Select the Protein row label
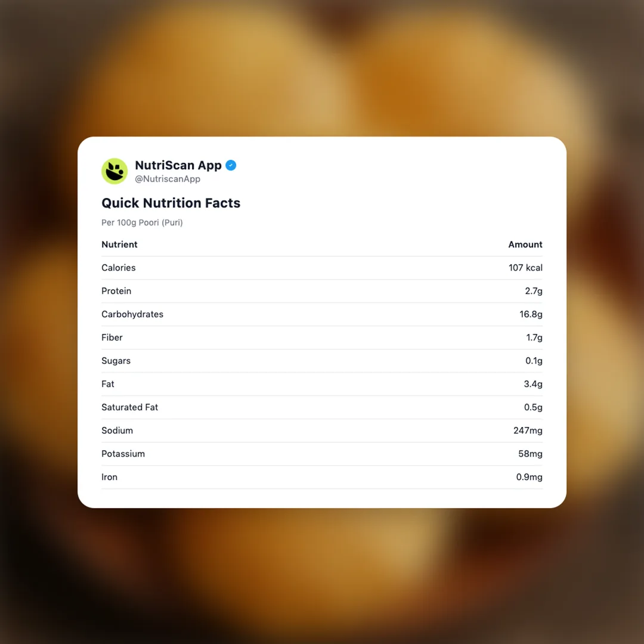This screenshot has width=644, height=644. [116, 291]
